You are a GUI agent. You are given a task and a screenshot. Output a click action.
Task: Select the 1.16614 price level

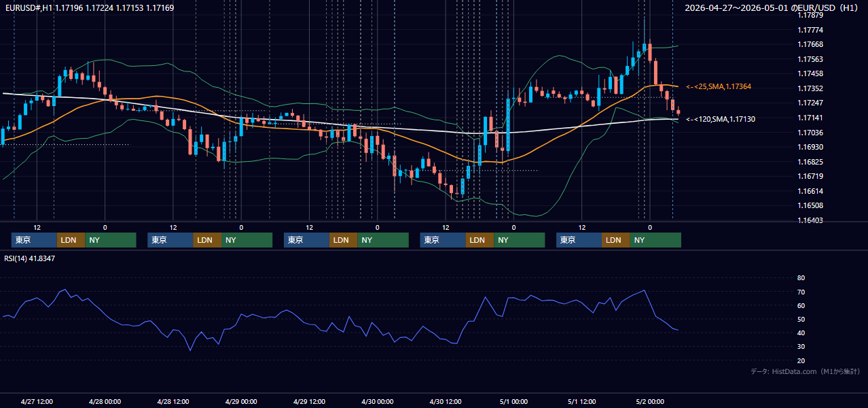(x=810, y=191)
